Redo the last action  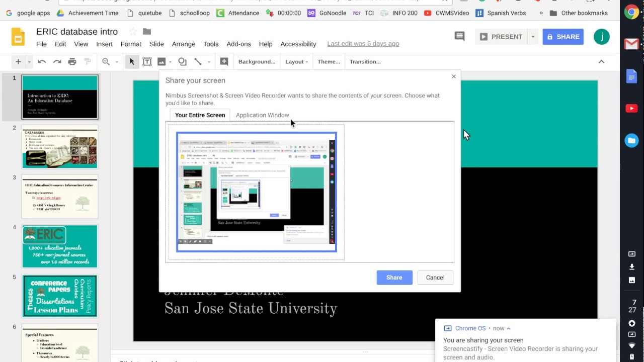[57, 62]
